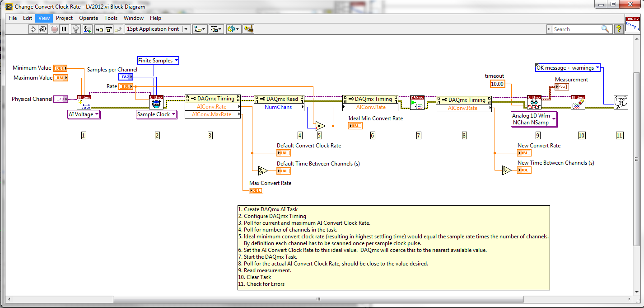Toggle Retain Wire Values button

point(87,29)
